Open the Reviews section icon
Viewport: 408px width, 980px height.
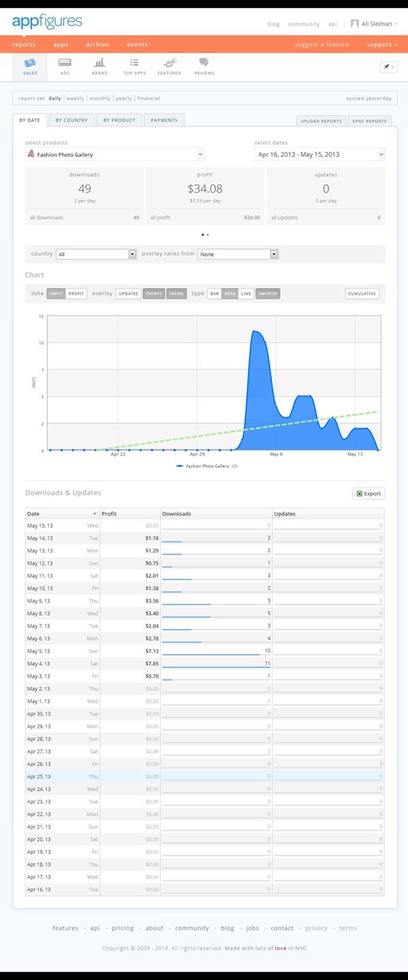click(x=204, y=66)
